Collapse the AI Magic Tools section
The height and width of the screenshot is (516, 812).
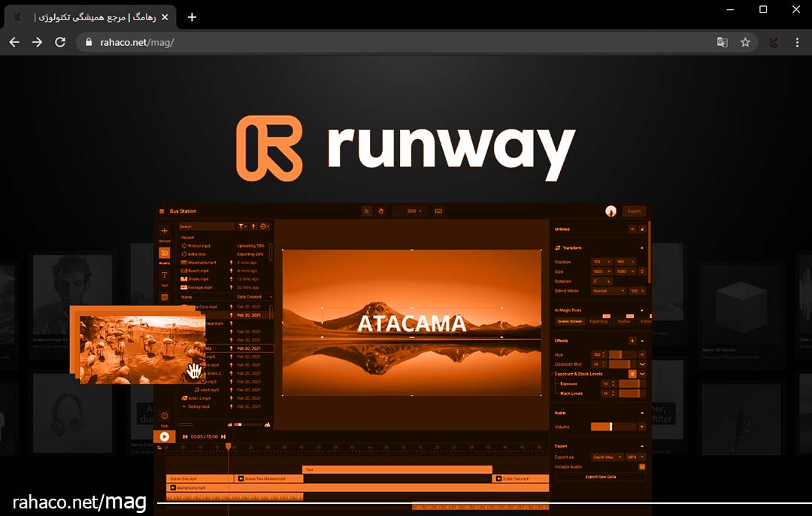[642, 311]
